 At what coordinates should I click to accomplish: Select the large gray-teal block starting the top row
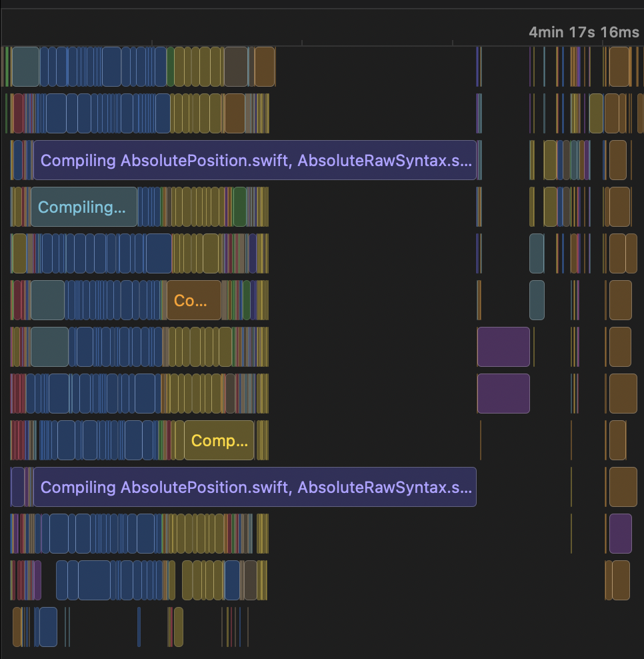point(25,67)
